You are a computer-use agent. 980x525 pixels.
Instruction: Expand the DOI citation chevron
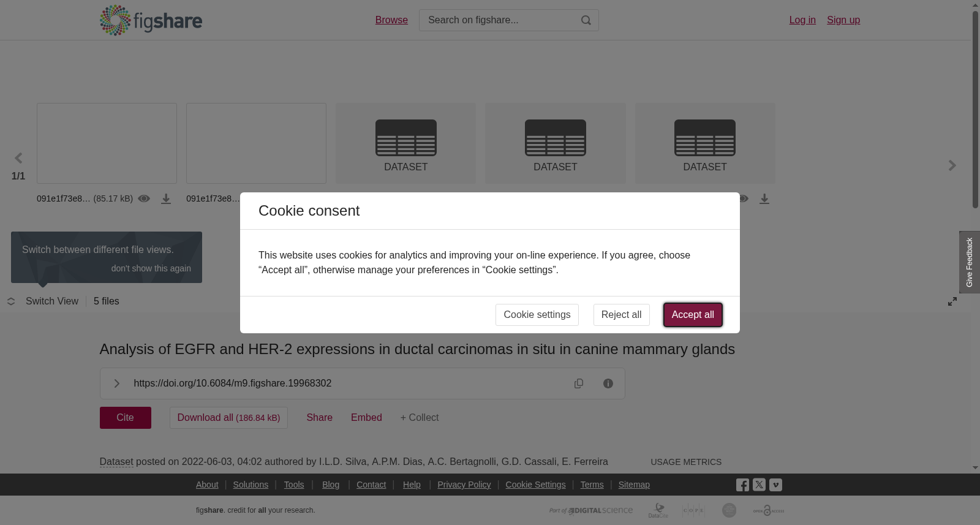click(x=116, y=383)
